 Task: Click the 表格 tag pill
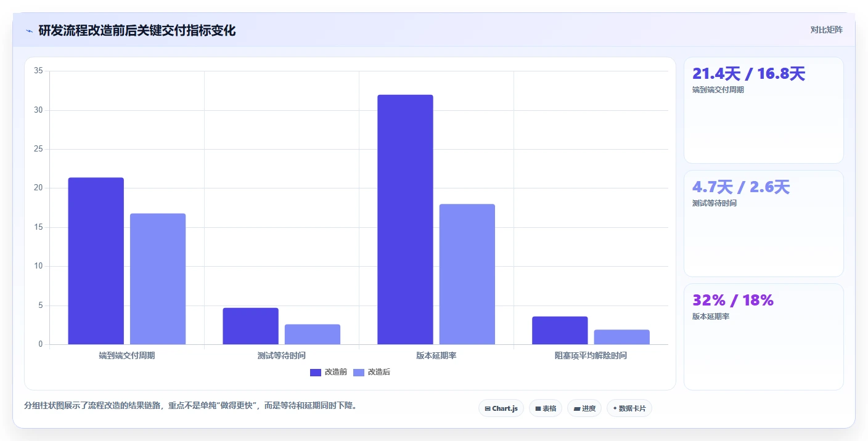[x=546, y=408]
